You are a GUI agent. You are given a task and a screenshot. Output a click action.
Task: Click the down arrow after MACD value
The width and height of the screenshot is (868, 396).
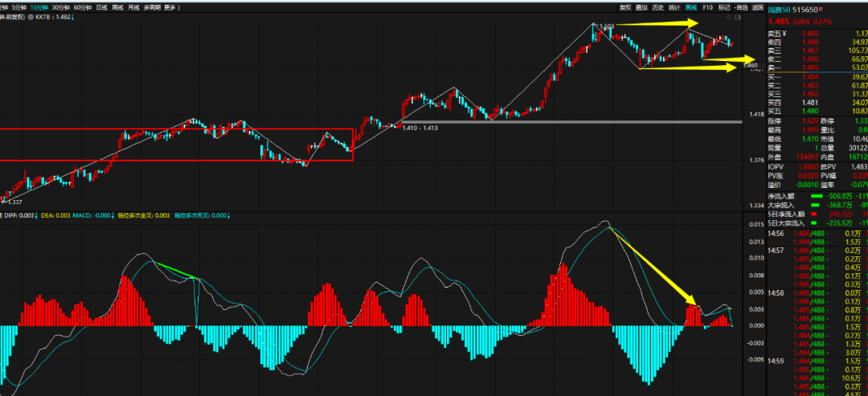[x=113, y=216]
